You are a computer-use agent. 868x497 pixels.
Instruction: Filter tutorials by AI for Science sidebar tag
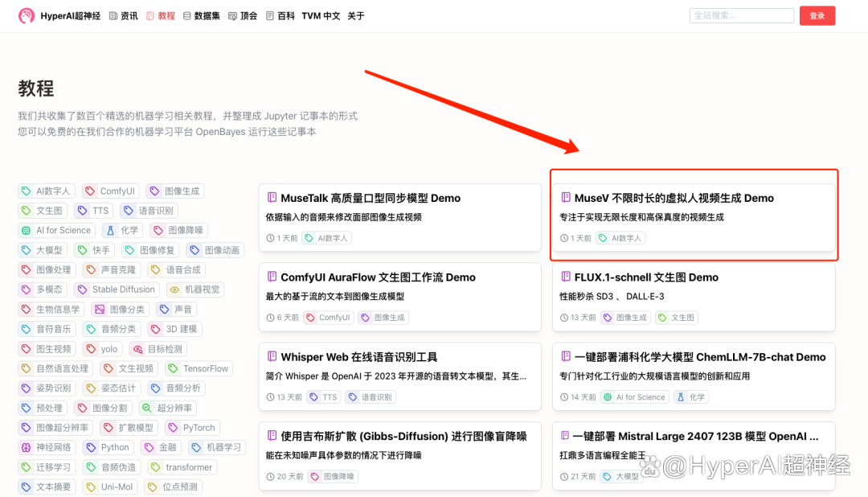point(56,230)
